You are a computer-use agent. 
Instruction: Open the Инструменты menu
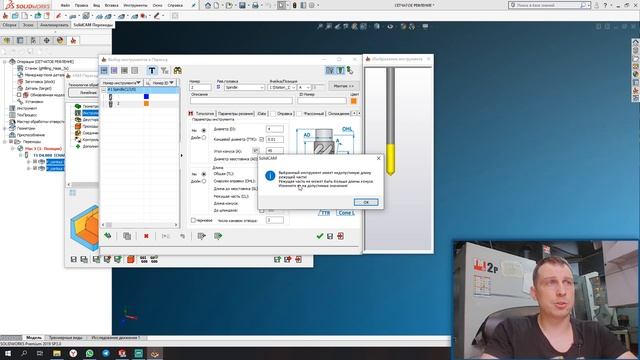click(136, 5)
